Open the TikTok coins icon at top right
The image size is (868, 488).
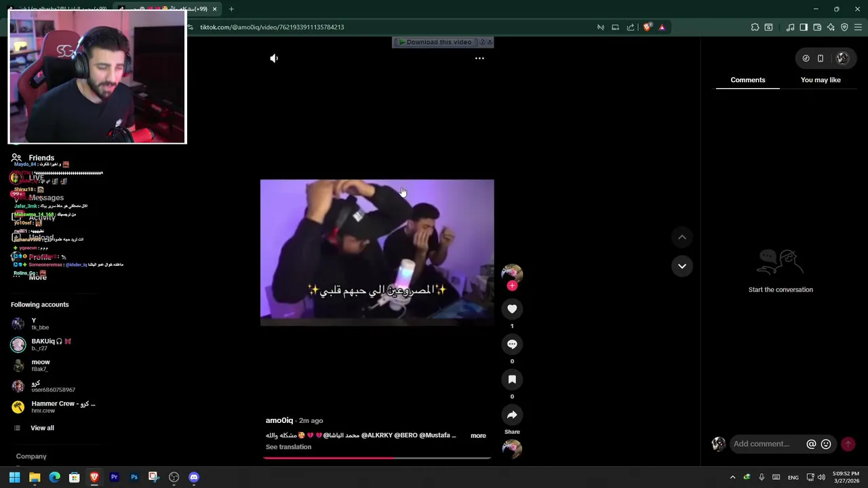[x=806, y=58]
